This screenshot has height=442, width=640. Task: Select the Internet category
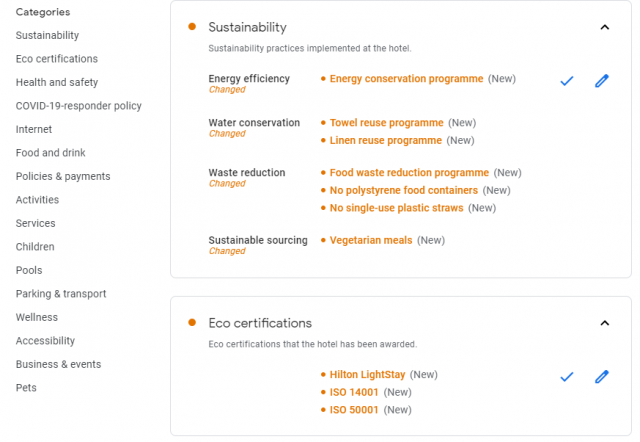coord(34,129)
